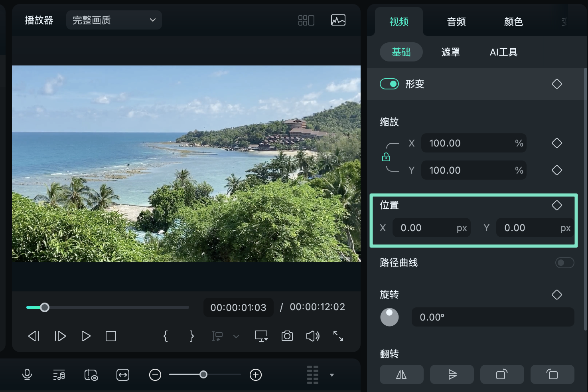The width and height of the screenshot is (588, 392).
Task: Select the AI工具 button
Action: point(503,52)
